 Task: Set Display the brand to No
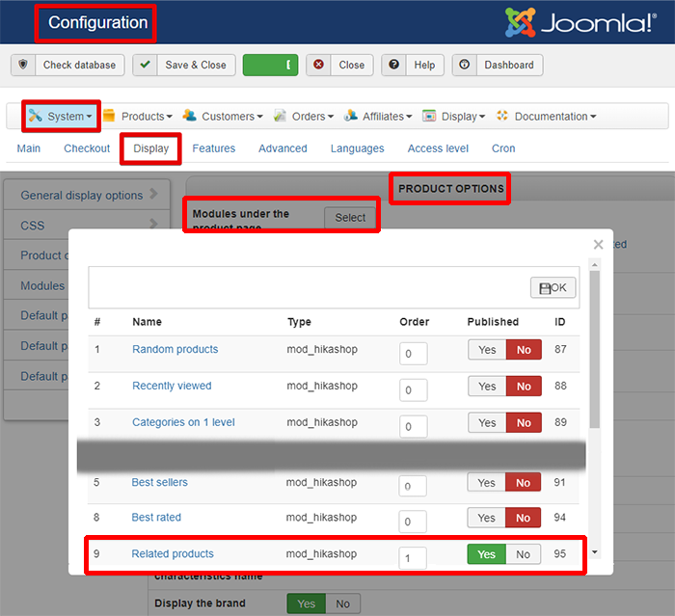click(342, 603)
